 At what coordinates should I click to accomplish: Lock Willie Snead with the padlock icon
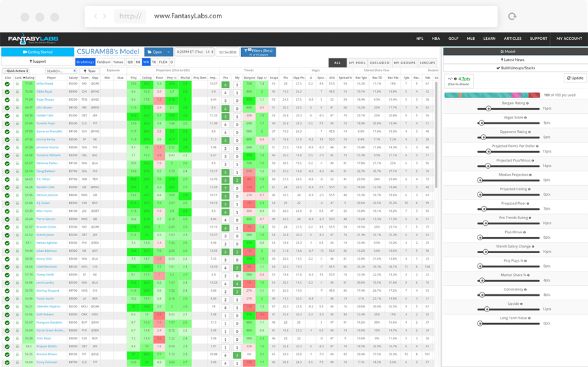pyautogui.click(x=17, y=83)
